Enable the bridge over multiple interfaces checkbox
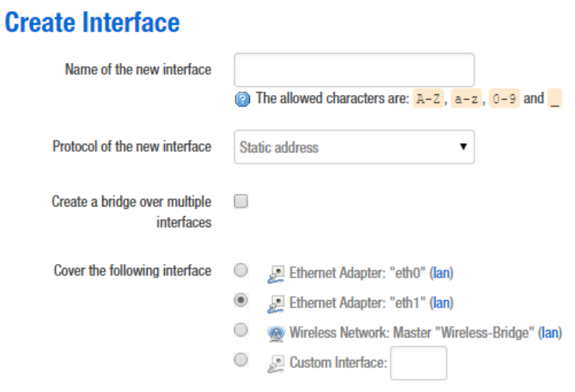Screen dimensions: 575x392 242,201
